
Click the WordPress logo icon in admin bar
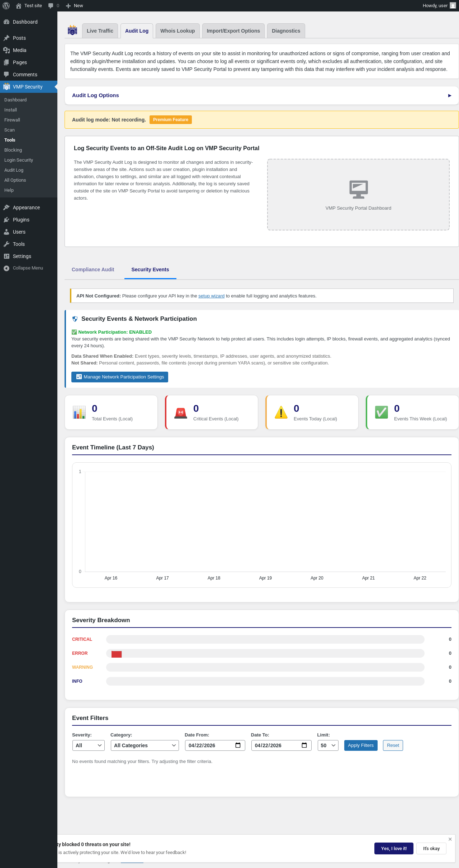[6, 6]
